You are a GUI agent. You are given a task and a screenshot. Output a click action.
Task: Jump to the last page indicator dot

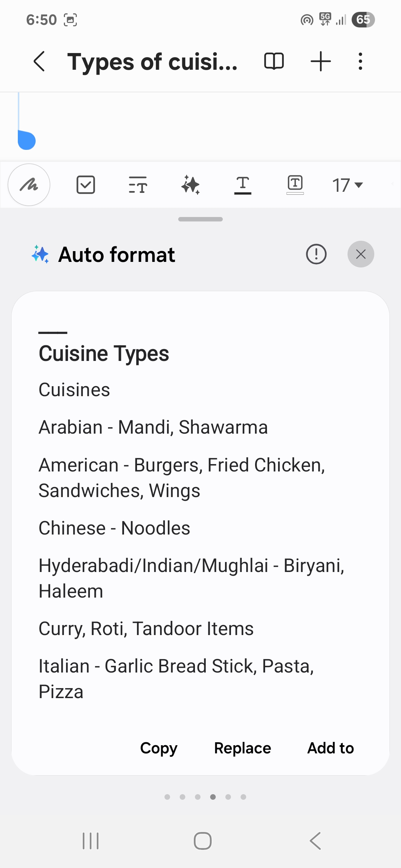coord(243,797)
